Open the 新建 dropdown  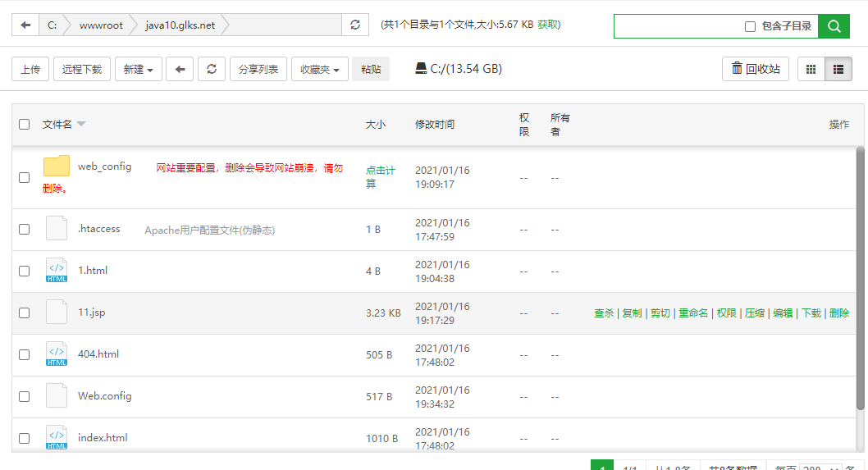point(139,69)
